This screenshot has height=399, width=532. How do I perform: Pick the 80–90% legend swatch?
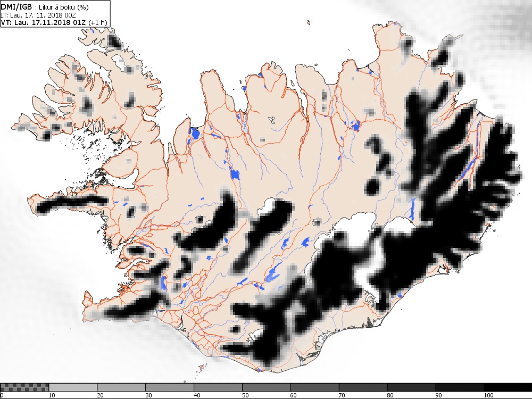[x=411, y=387]
